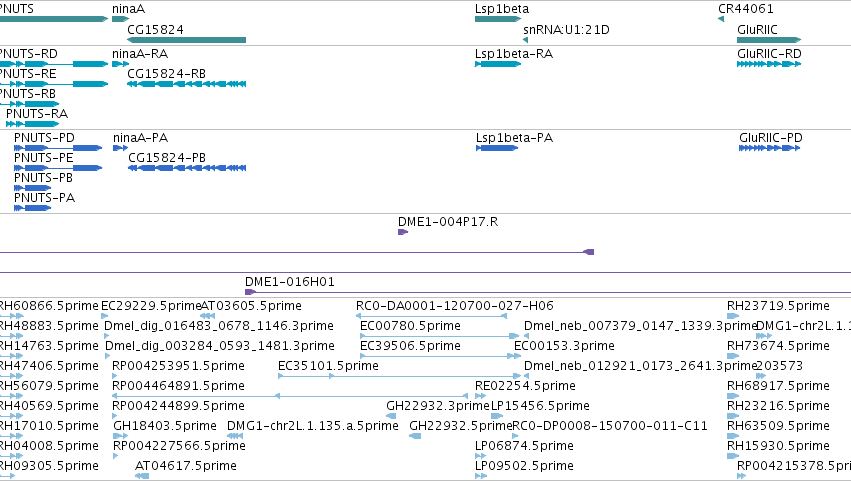Click the AT04617.5prime EST label

tap(186, 467)
